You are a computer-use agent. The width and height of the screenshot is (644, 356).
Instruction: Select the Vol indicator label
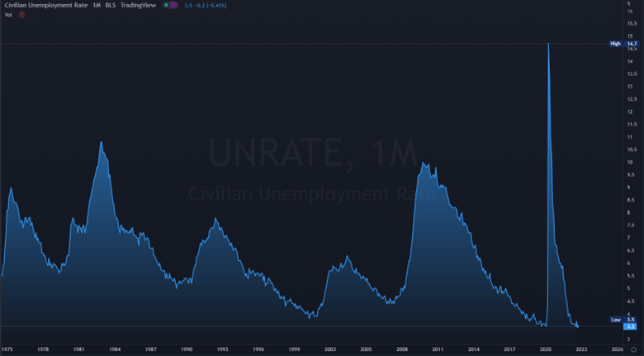(8, 15)
